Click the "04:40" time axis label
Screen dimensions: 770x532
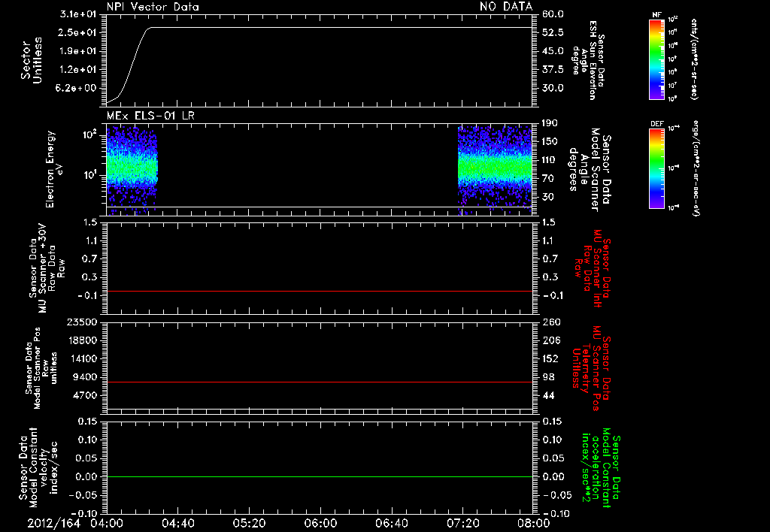coord(177,523)
